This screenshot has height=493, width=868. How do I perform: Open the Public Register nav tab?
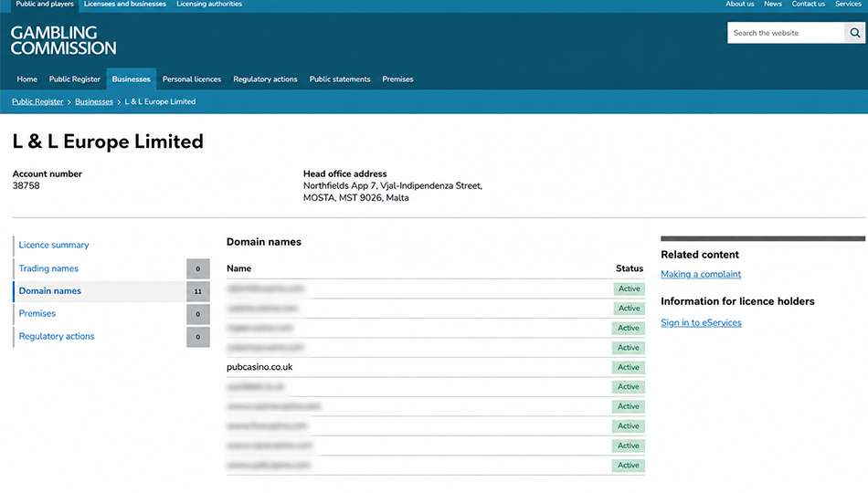tap(75, 79)
